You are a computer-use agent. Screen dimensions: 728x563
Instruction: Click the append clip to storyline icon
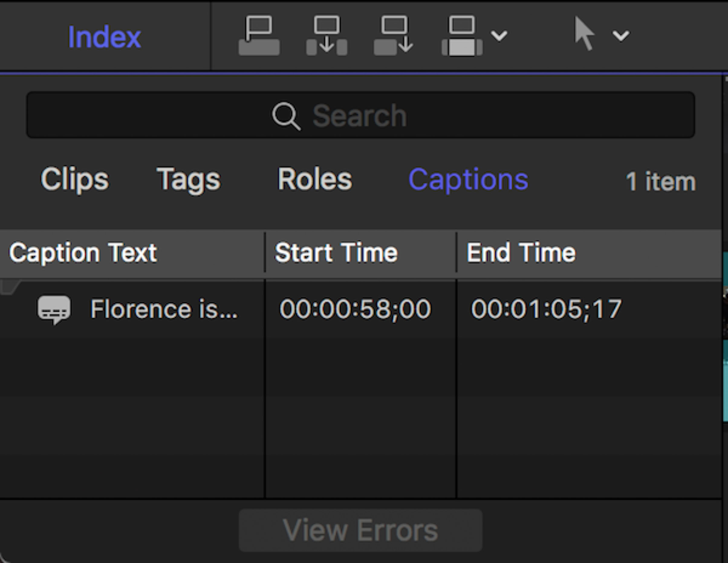[394, 35]
